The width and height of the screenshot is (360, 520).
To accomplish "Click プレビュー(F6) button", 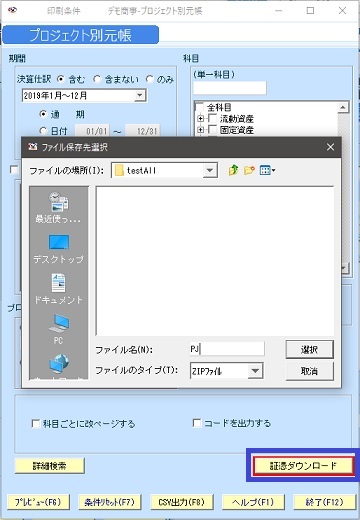I will [x=38, y=502].
